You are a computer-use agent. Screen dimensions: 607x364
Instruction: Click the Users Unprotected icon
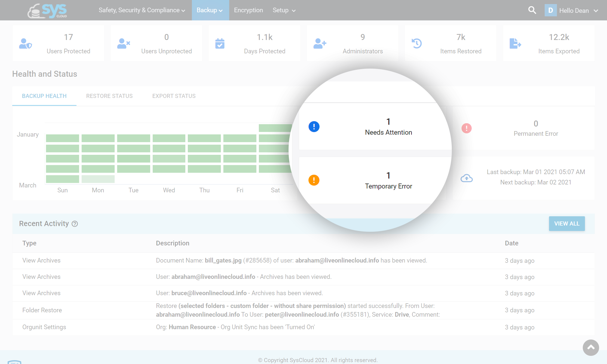124,44
